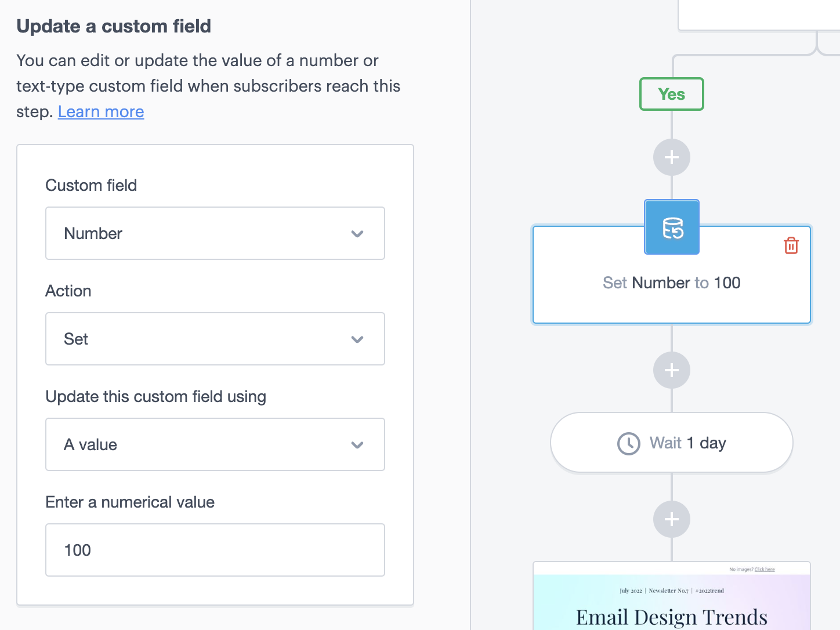Viewport: 840px width, 630px height.
Task: Select the green Yes branch label
Action: tap(671, 94)
